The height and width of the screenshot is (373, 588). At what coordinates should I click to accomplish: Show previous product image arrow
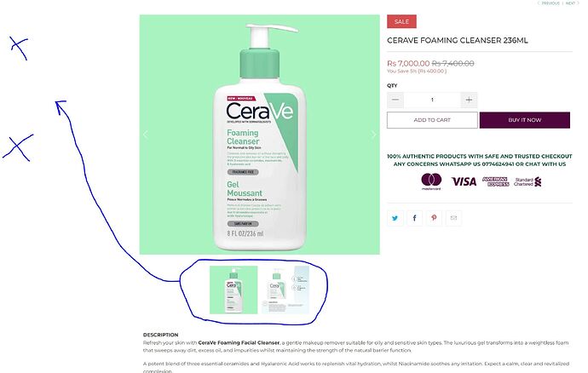click(x=146, y=135)
